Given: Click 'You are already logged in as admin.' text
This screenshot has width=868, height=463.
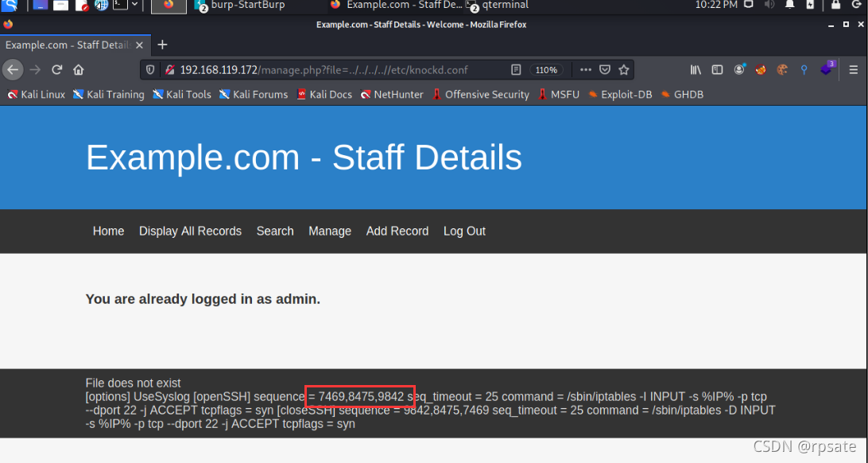Looking at the screenshot, I should (x=203, y=299).
